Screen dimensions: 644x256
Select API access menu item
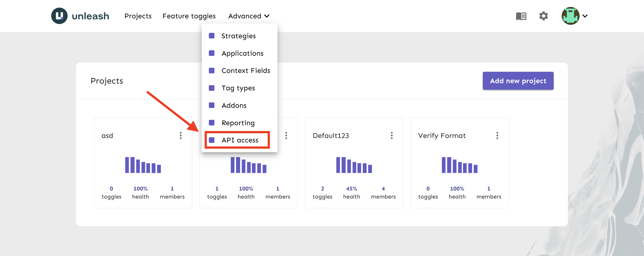pyautogui.click(x=239, y=140)
